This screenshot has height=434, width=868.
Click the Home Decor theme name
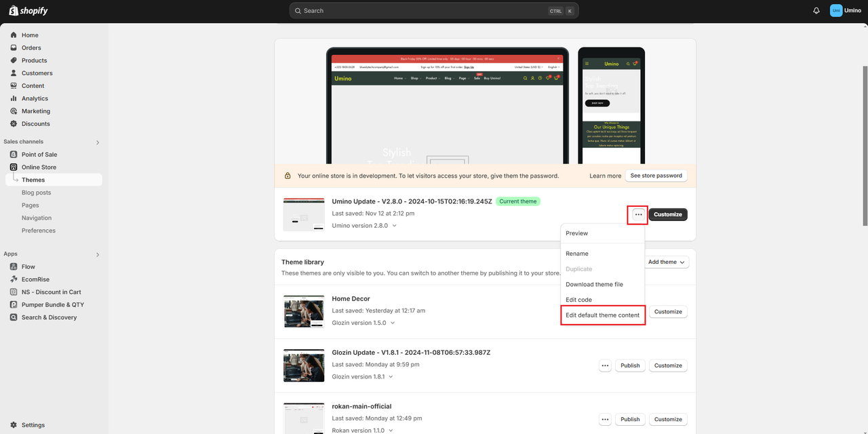(x=351, y=298)
